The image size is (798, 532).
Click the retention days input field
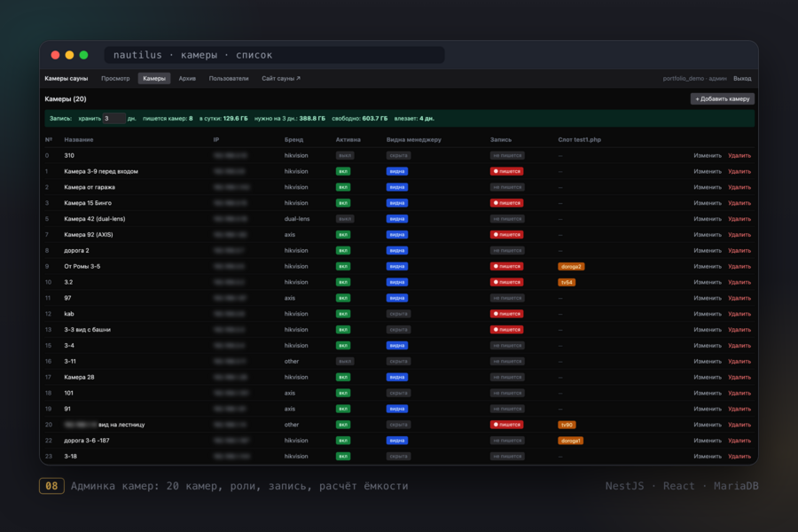point(114,118)
